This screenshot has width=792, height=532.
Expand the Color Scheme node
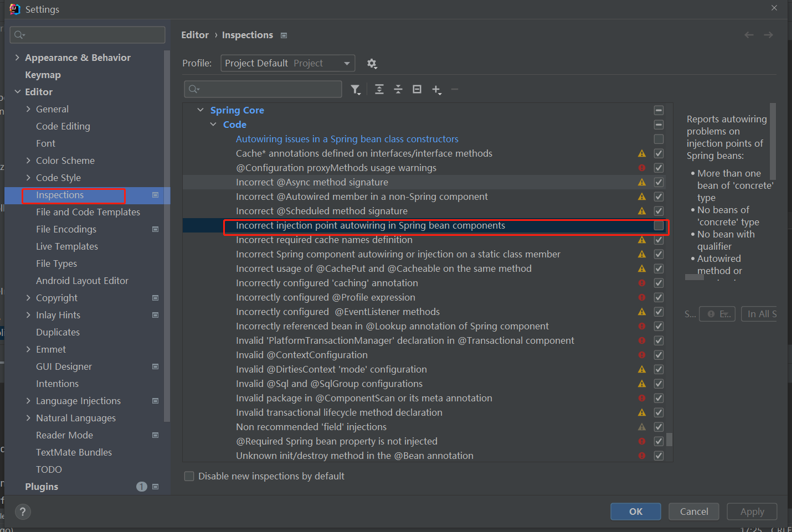point(28,161)
